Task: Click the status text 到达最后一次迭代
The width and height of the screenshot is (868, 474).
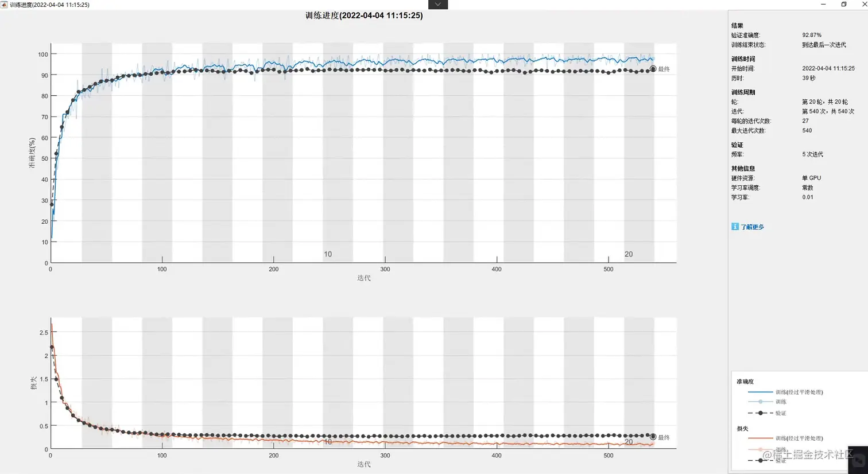Action: [x=824, y=45]
